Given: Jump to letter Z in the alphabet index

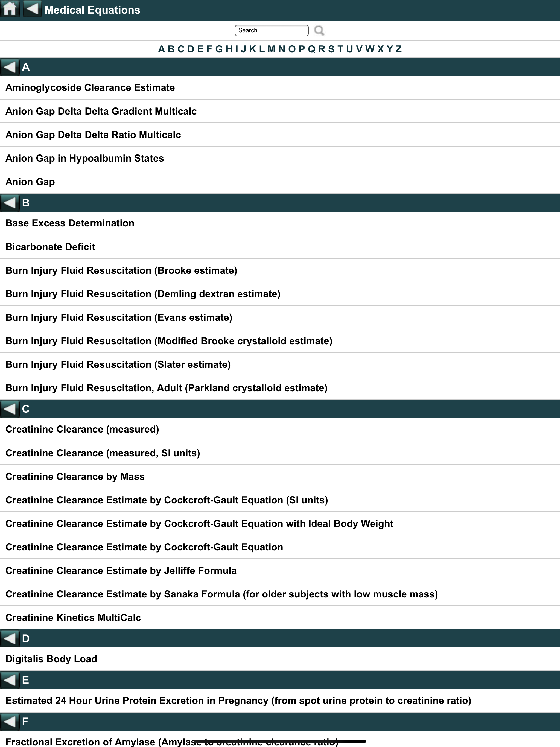Looking at the screenshot, I should point(399,49).
